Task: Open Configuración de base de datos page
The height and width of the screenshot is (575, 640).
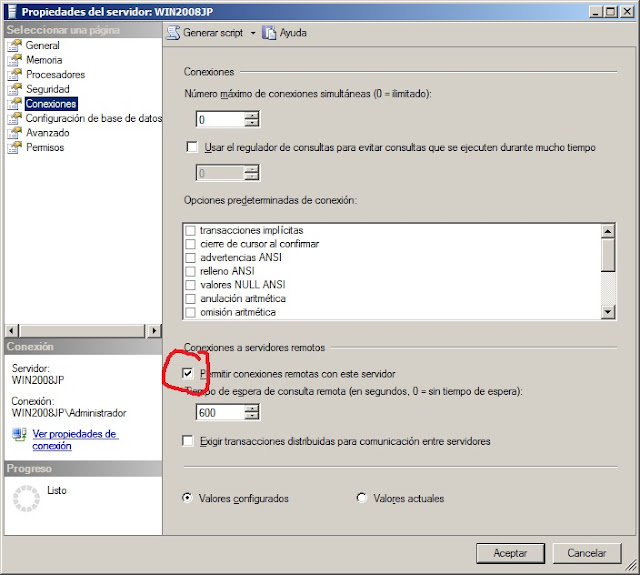Action: pos(93,118)
